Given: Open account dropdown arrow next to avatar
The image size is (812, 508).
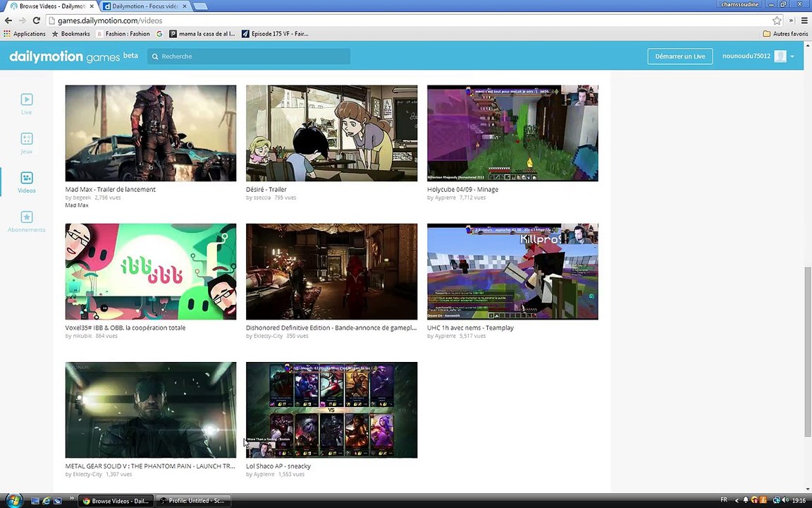Looking at the screenshot, I should tap(792, 56).
